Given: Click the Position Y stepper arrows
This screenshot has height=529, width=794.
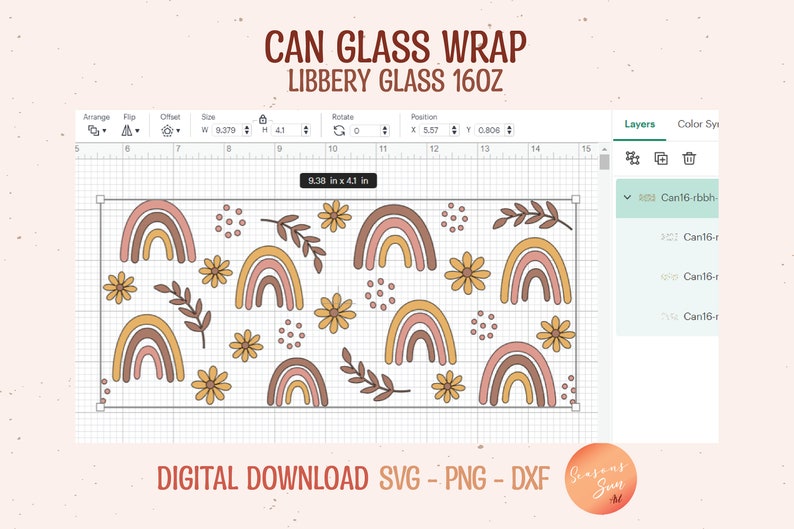Looking at the screenshot, I should point(509,130).
